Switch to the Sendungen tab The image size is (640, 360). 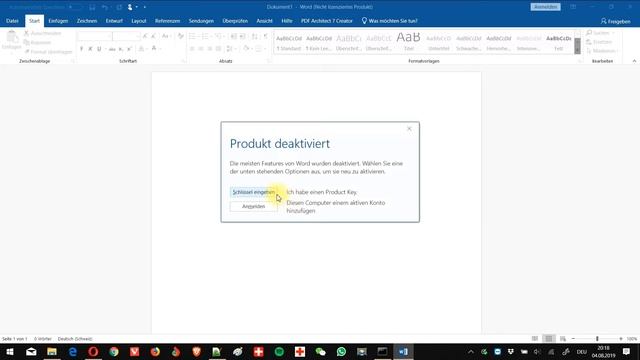tap(201, 21)
